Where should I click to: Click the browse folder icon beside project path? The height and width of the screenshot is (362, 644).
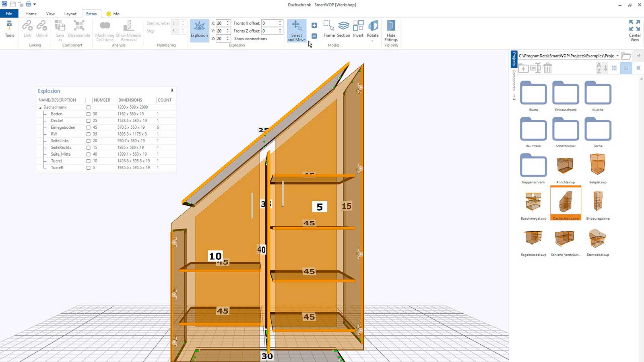coord(626,56)
